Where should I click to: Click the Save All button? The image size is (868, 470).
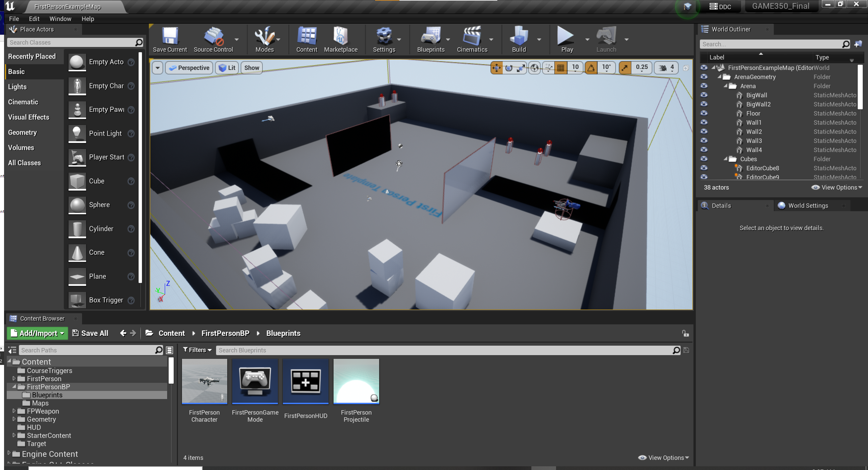pyautogui.click(x=90, y=333)
